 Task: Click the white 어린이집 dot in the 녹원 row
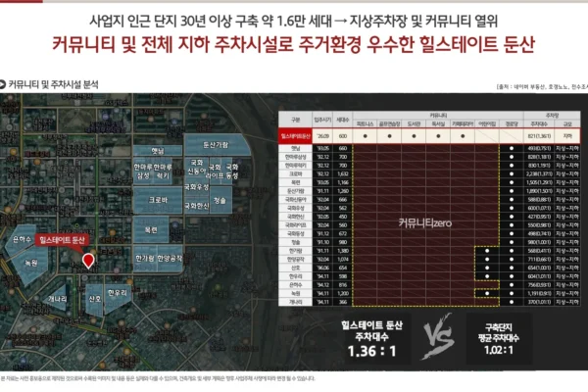coord(487,293)
